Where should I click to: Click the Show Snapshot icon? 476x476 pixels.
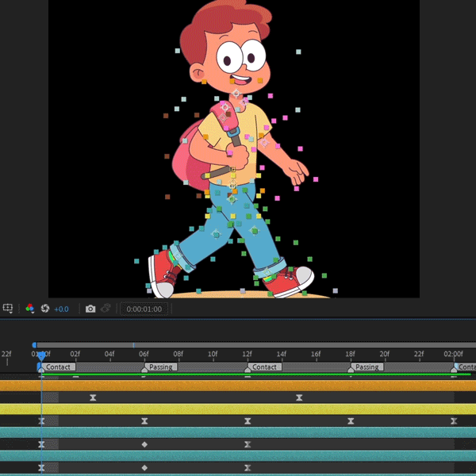[x=106, y=309]
